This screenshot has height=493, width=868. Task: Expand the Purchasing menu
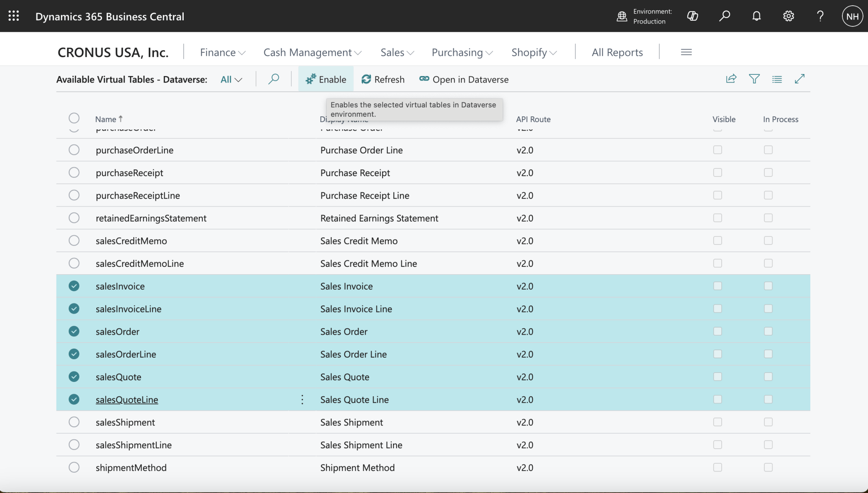(x=462, y=52)
